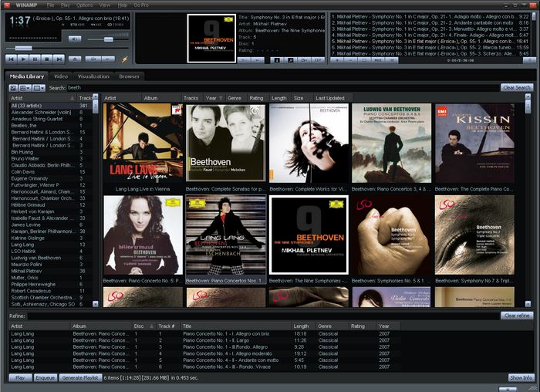Select 'Herbert von Karajan' in the artist list
Viewport: 540px width, 392px height.
[50, 211]
